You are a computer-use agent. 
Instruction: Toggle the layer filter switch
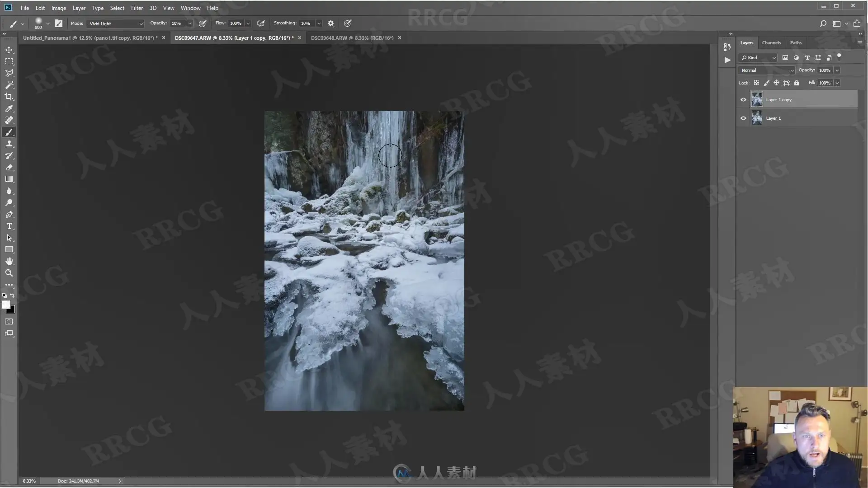click(x=839, y=56)
